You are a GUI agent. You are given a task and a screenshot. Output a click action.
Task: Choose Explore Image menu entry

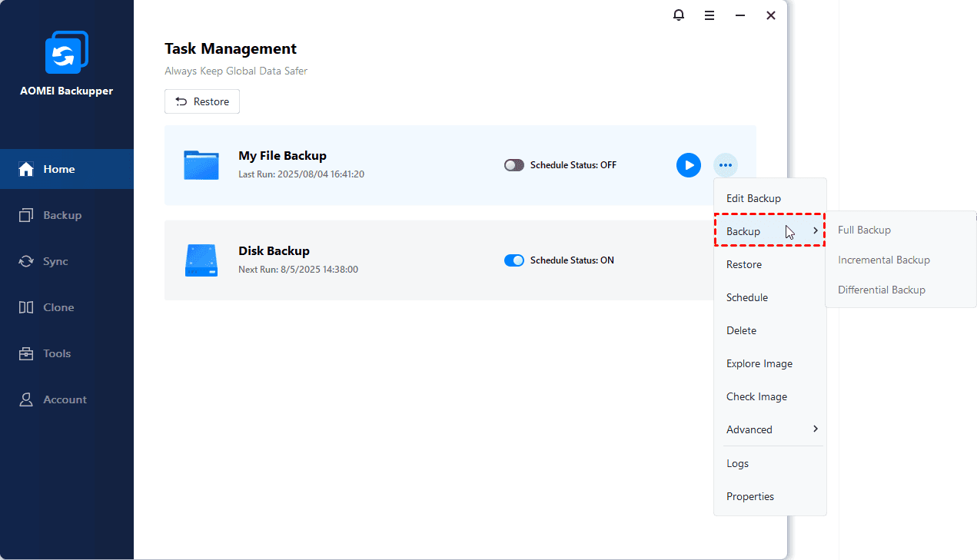[x=759, y=363]
